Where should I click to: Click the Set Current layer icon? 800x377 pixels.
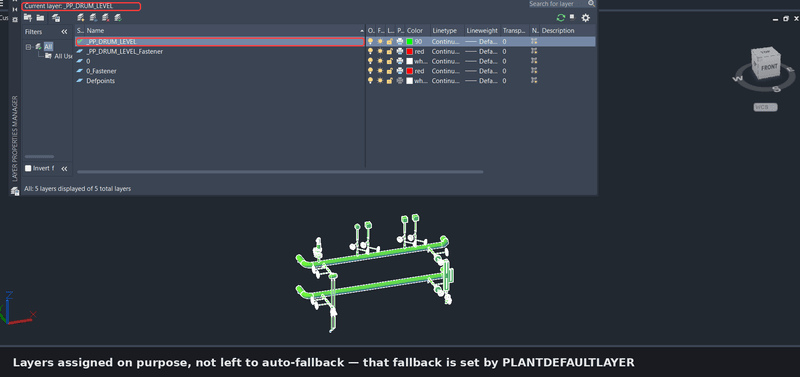118,18
